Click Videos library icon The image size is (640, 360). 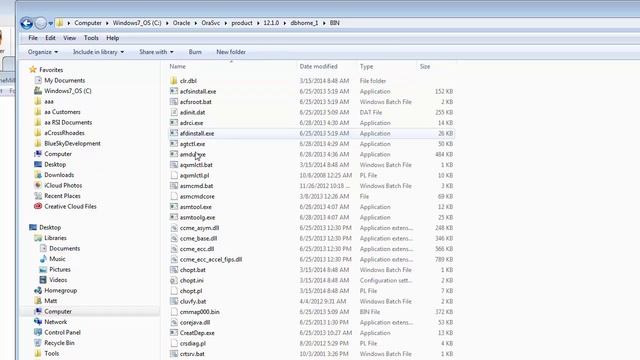(x=43, y=280)
